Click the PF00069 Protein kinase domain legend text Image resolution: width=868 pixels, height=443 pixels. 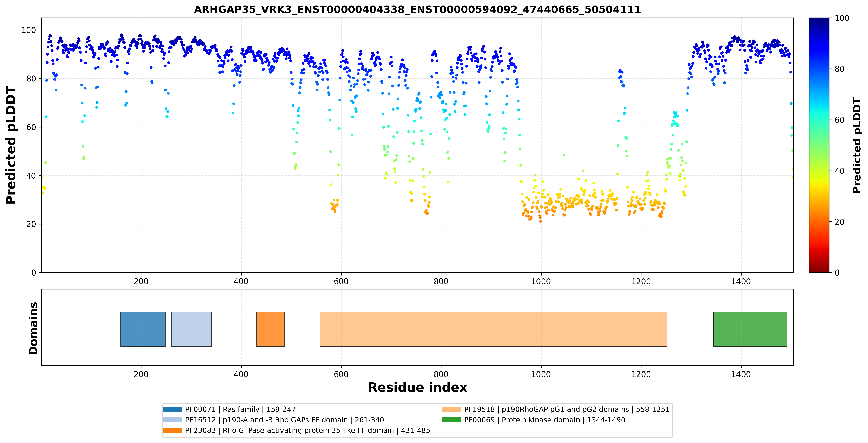point(545,420)
